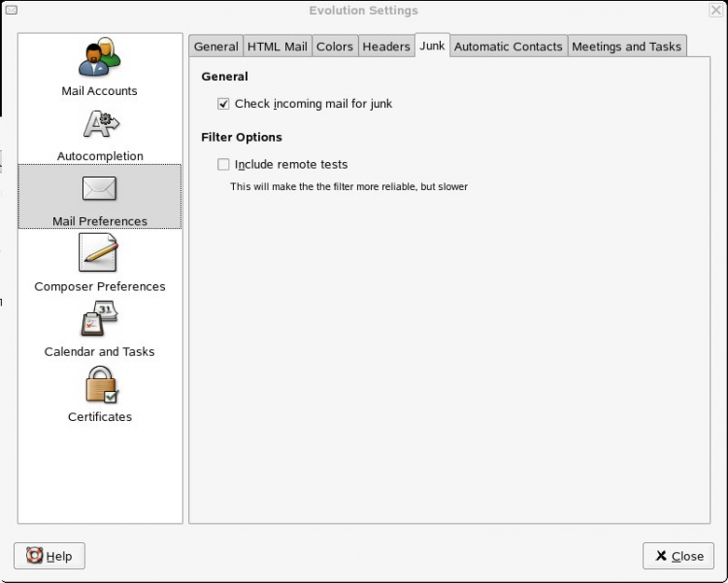Open the Certificates padlock icon

click(x=99, y=385)
